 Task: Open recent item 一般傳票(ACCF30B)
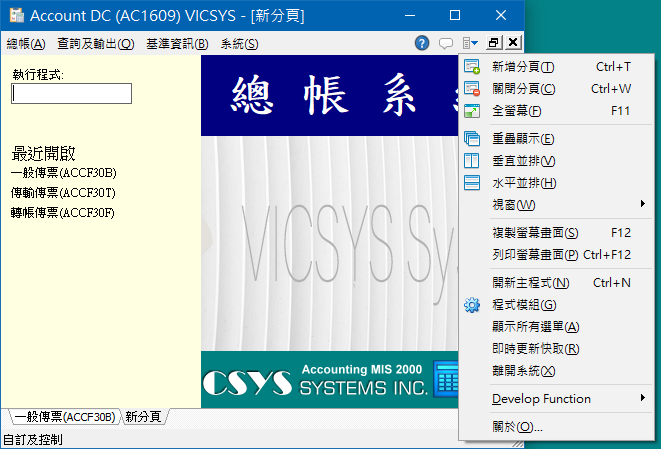point(64,173)
